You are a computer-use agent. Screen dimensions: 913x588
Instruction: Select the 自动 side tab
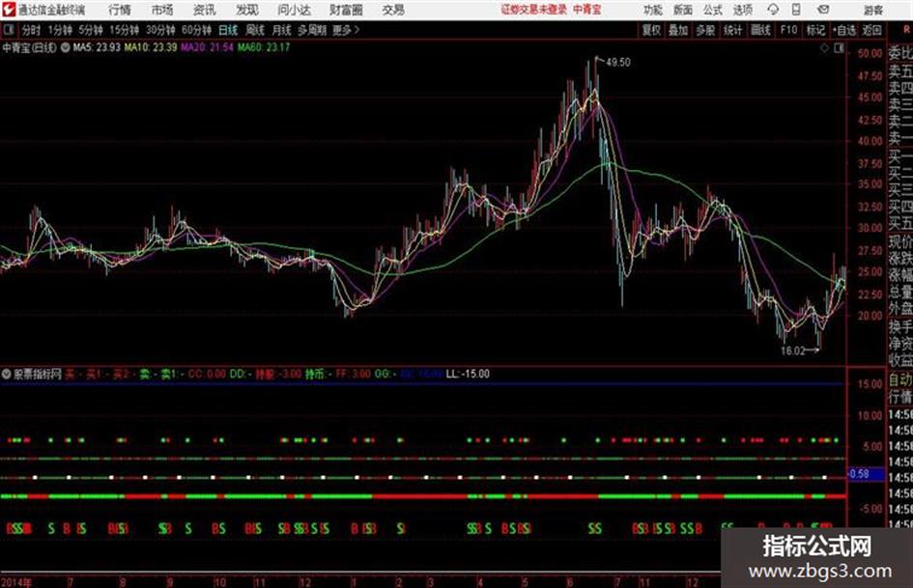pyautogui.click(x=900, y=380)
